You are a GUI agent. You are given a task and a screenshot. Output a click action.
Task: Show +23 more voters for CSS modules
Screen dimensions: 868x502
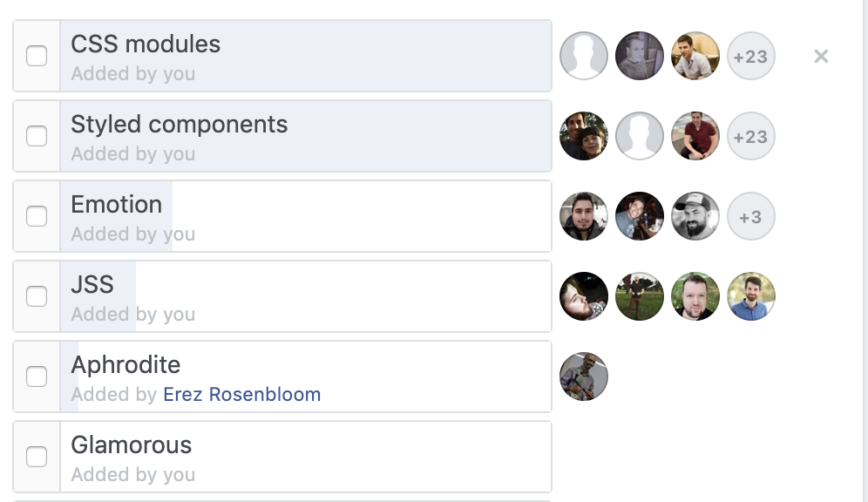[750, 56]
